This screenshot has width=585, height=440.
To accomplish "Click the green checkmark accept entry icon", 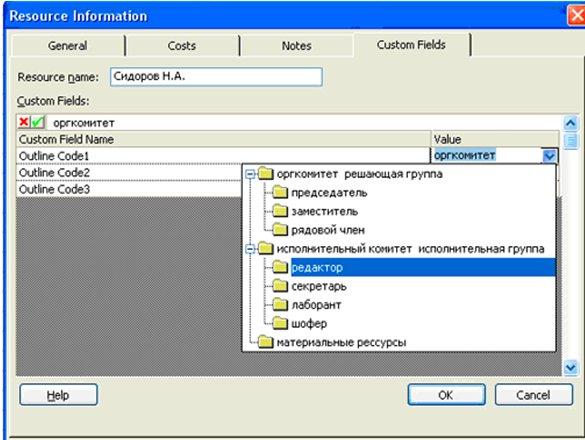I will tap(38, 122).
